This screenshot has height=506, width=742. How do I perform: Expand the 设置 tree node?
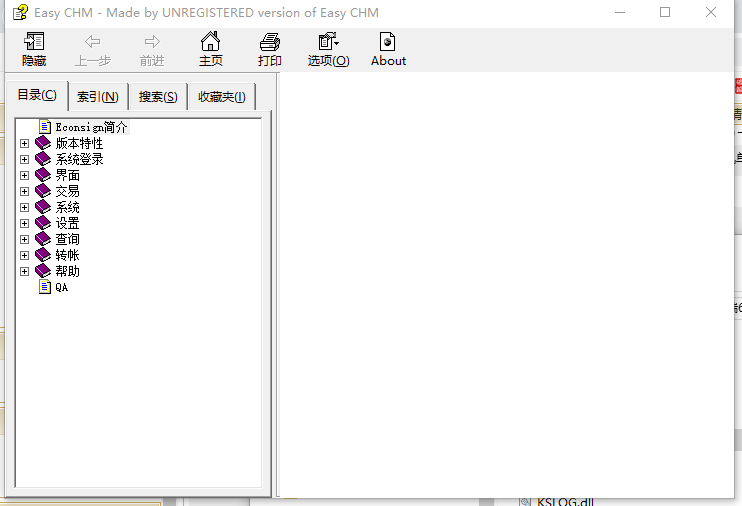coord(25,223)
